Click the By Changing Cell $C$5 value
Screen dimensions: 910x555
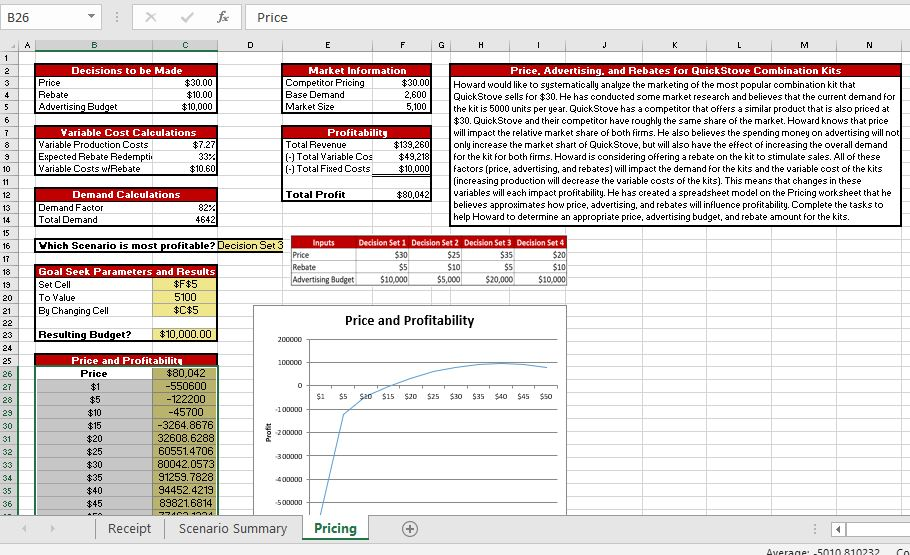coord(185,311)
